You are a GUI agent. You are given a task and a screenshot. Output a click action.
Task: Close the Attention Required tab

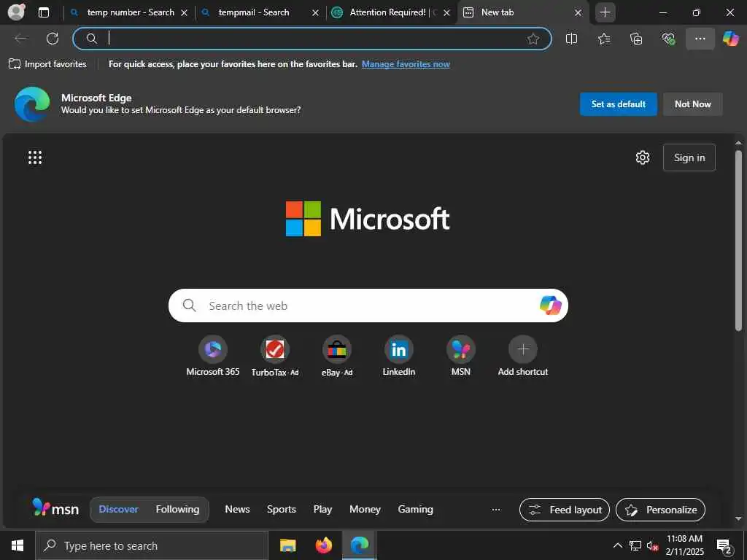coord(446,13)
